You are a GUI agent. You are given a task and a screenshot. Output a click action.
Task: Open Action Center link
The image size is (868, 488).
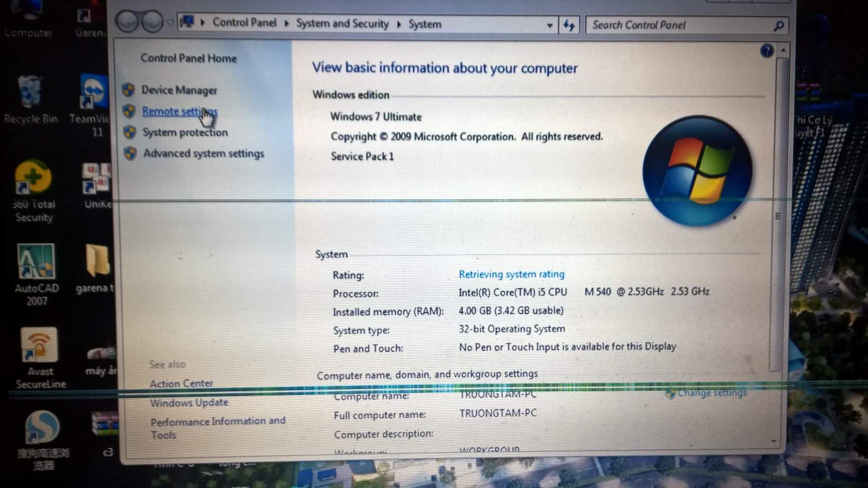tap(181, 383)
